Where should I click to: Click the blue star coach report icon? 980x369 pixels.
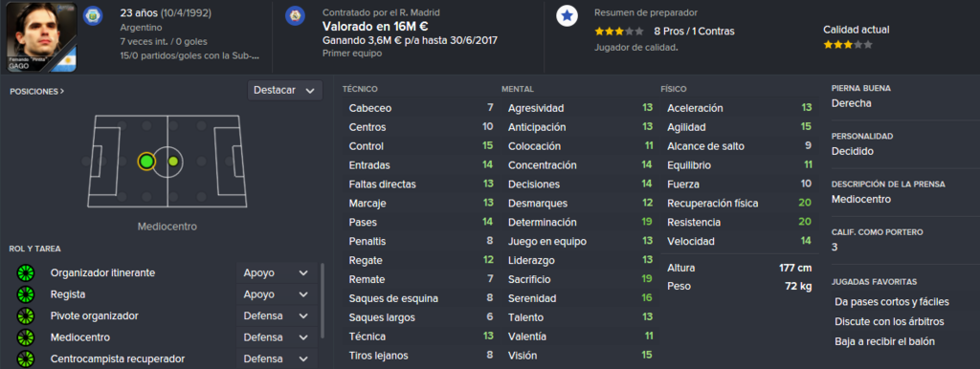click(567, 16)
